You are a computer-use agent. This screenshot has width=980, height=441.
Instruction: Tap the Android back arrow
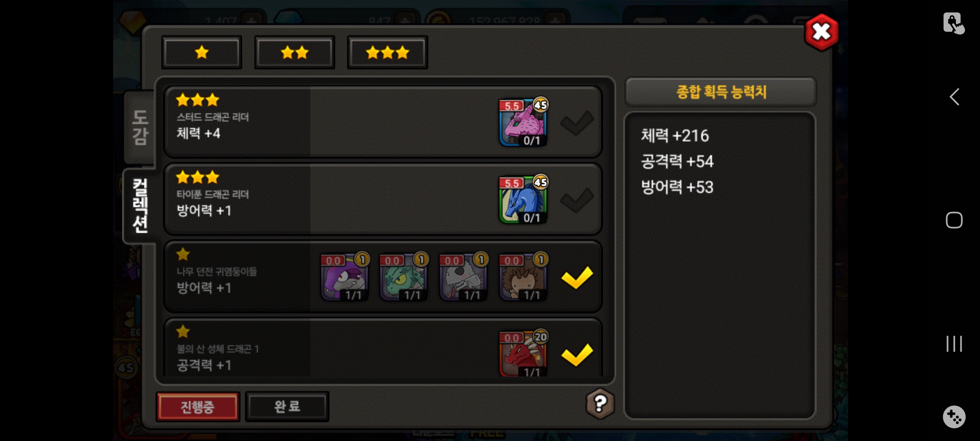click(x=954, y=97)
